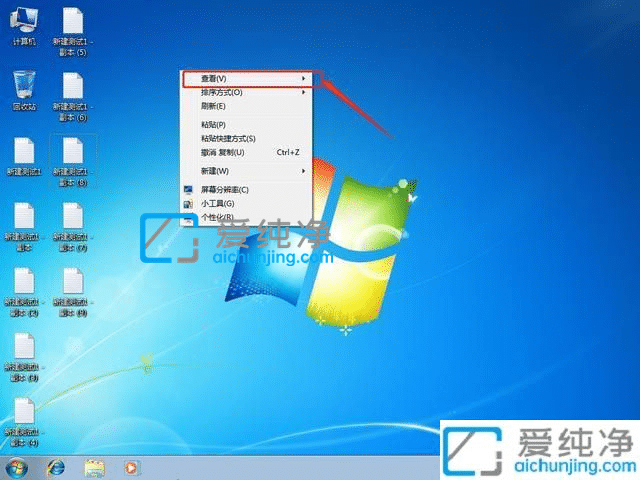Choose 刷新(E) in the context menu
640x480 pixels.
tap(247, 106)
